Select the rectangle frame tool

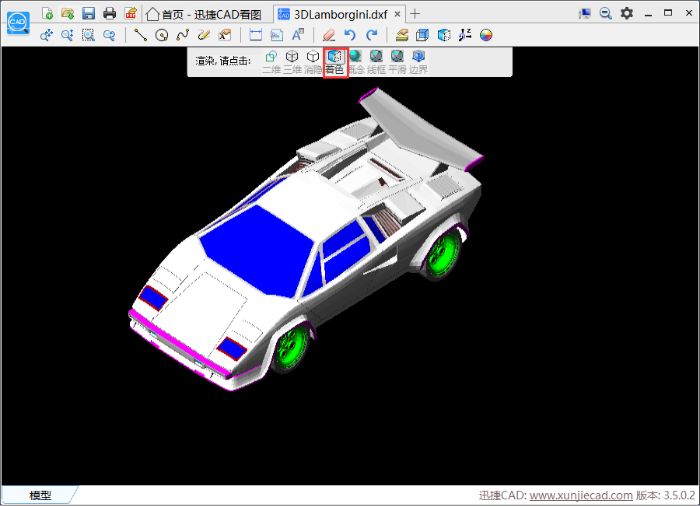255,35
